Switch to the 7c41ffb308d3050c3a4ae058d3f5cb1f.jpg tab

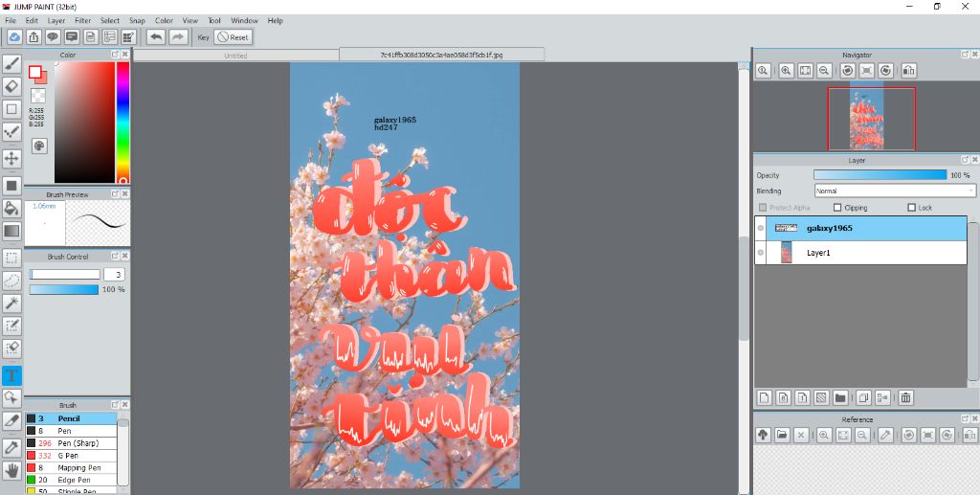pyautogui.click(x=441, y=55)
